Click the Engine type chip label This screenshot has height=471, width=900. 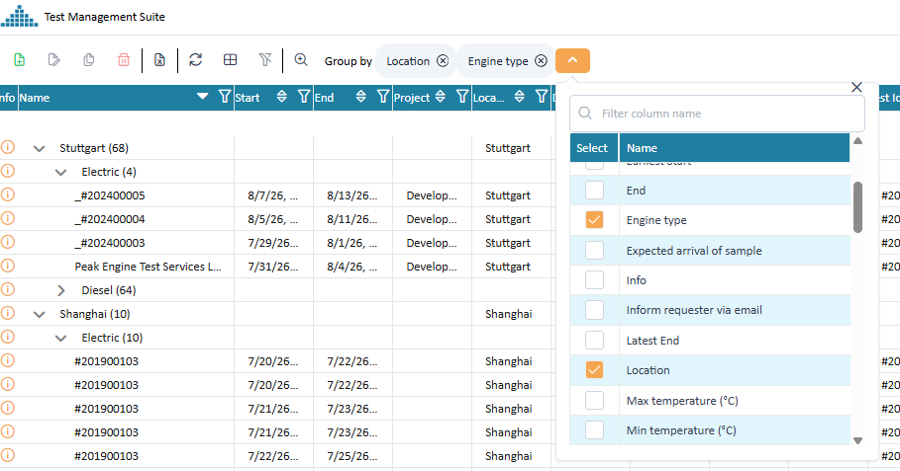(x=498, y=61)
